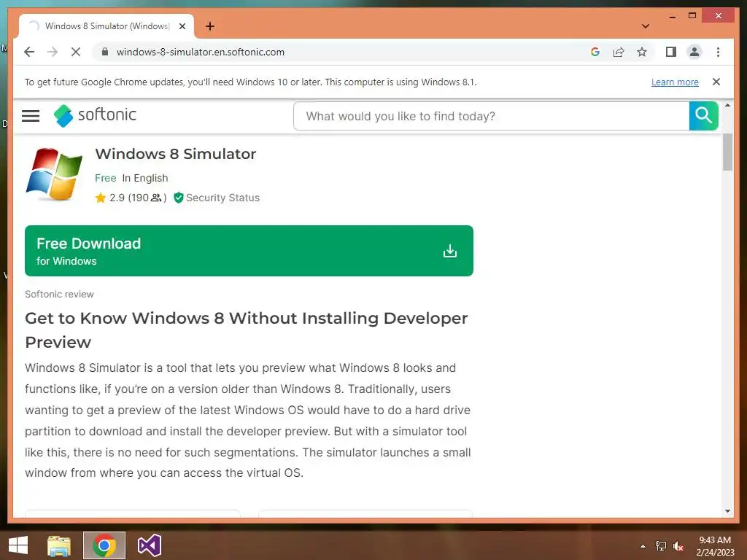Image resolution: width=747 pixels, height=560 pixels.
Task: Open Chrome three-dot menu
Action: pyautogui.click(x=718, y=52)
